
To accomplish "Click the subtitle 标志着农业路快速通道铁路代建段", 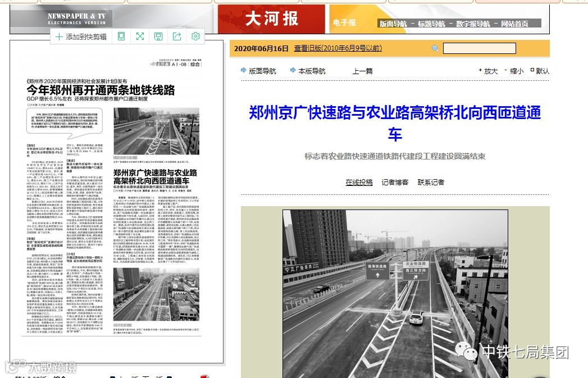I will (x=395, y=156).
